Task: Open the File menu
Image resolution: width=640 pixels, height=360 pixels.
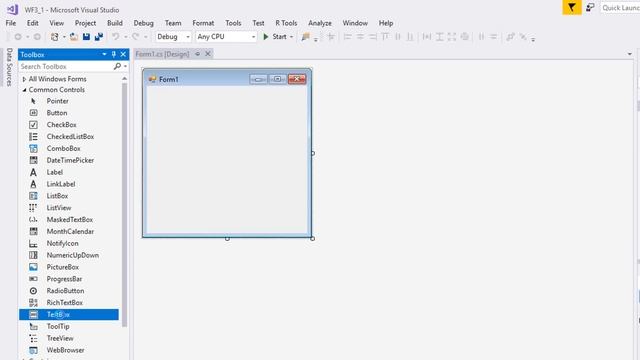Action: pos(11,23)
